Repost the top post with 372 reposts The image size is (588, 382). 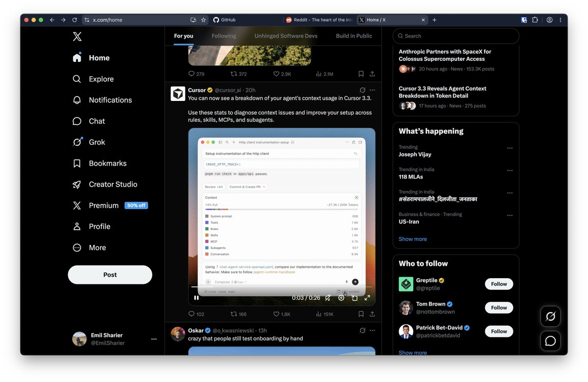pos(239,74)
